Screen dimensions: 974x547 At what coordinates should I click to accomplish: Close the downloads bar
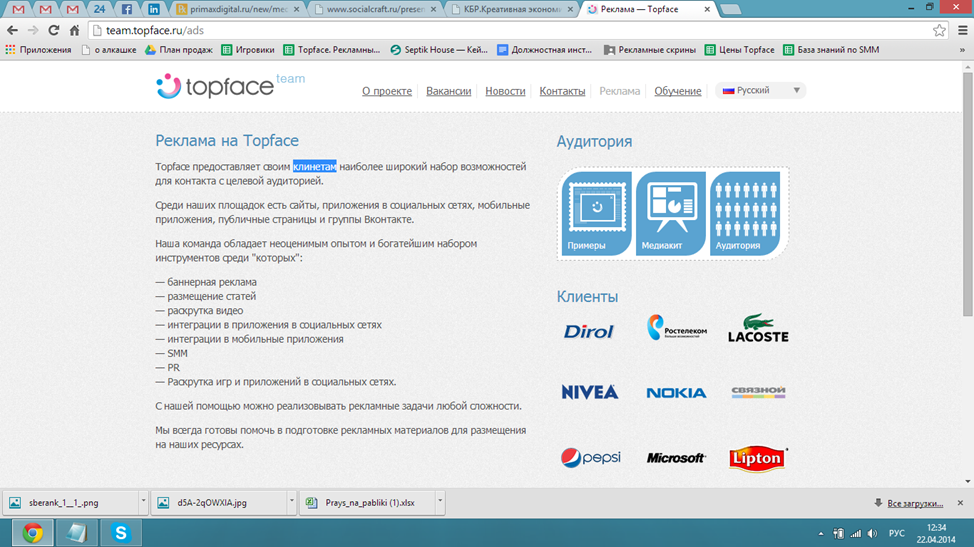pos(960,503)
